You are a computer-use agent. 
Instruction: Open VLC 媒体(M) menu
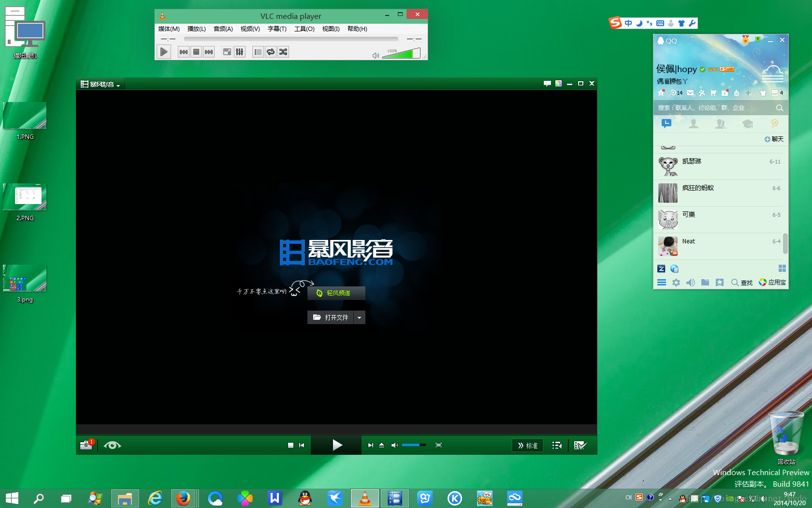[169, 29]
